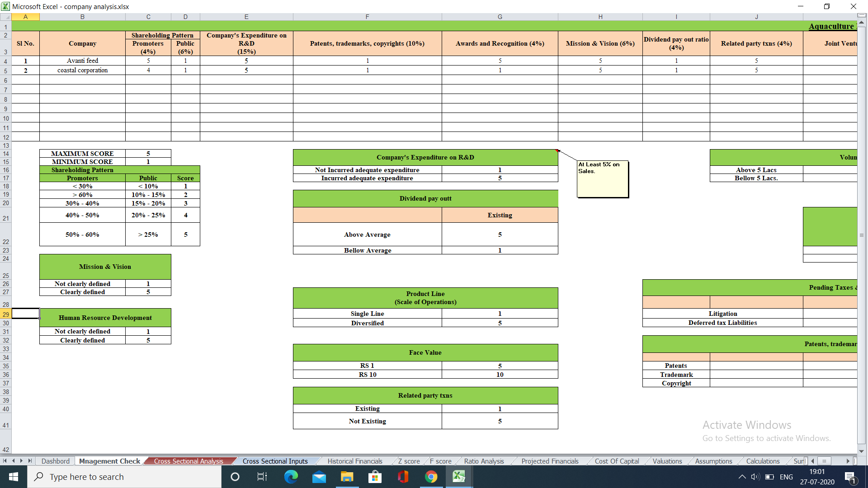Select 'Incurred adequate expenditure' cell
Image resolution: width=868 pixels, height=488 pixels.
367,178
